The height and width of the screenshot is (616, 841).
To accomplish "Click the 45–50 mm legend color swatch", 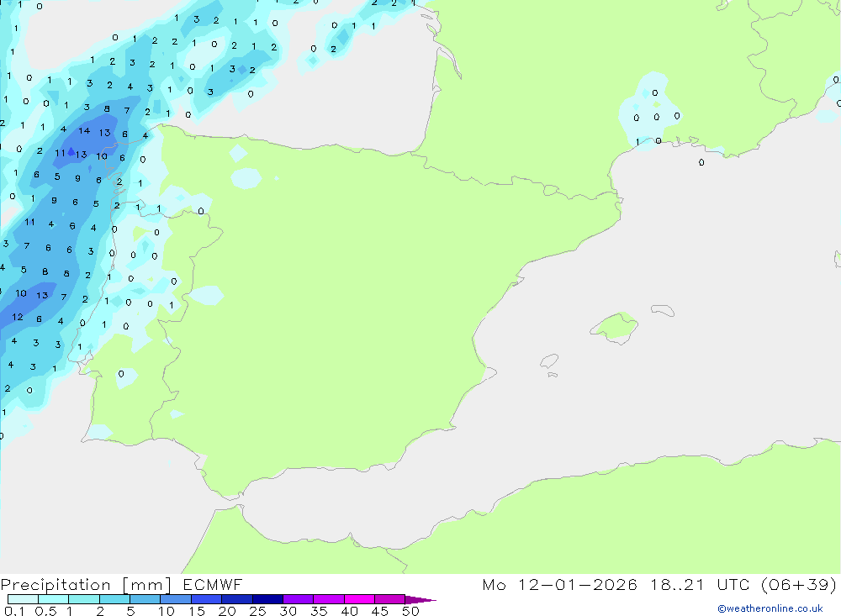I will tap(390, 599).
